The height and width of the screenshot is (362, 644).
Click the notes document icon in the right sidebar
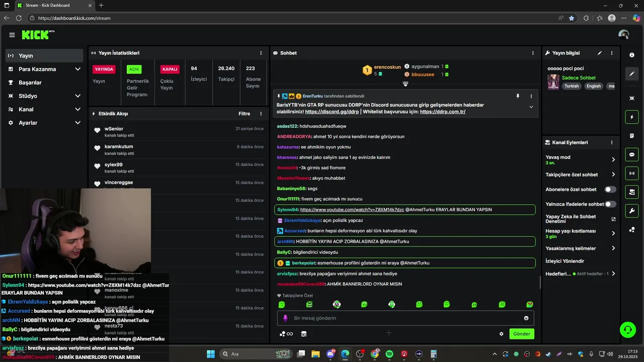point(632,136)
